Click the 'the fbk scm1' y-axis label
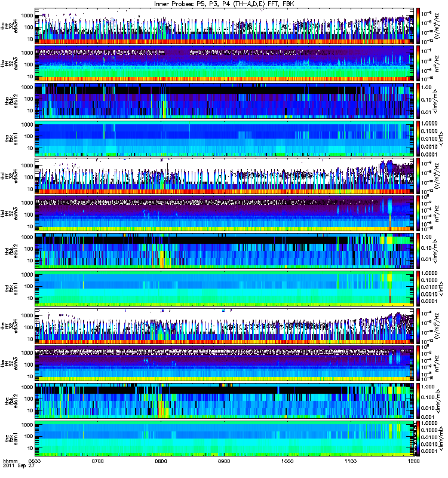This screenshot has height=478, width=448. click(x=11, y=439)
